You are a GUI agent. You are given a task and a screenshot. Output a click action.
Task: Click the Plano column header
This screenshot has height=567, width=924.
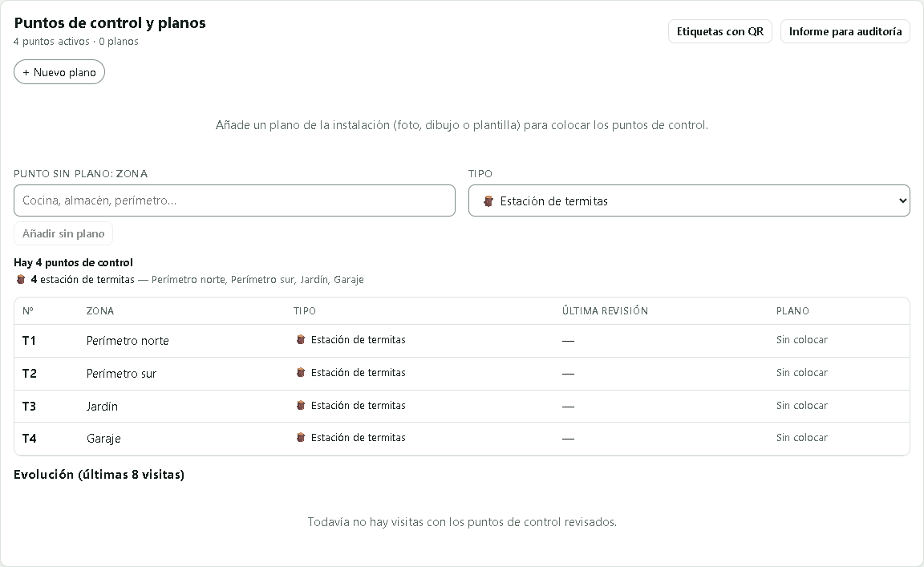(792, 310)
